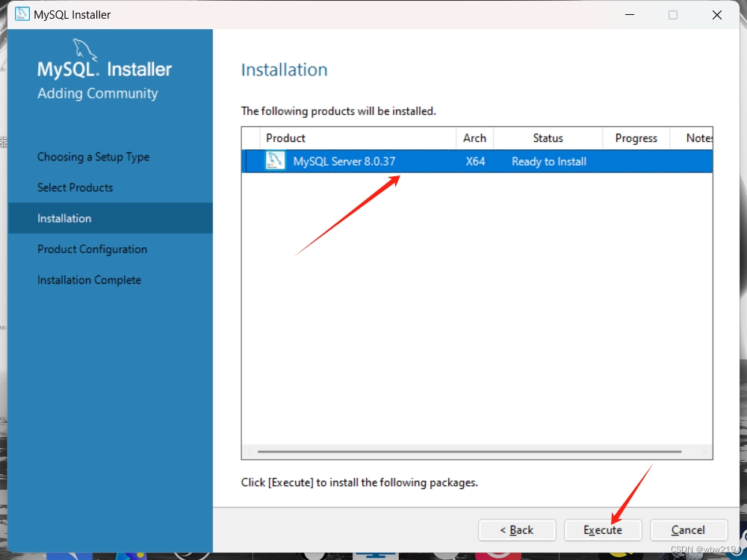Cancel the MySQL installation

tap(689, 530)
